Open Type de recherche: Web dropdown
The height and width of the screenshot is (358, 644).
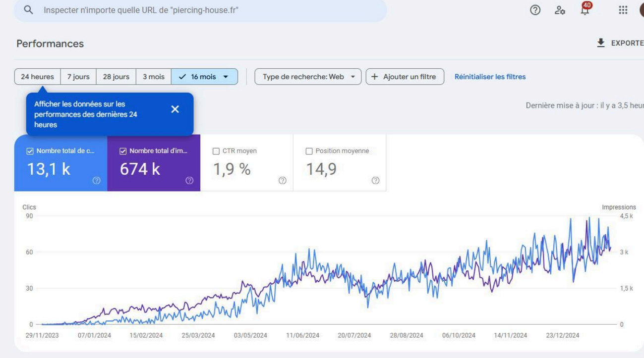[308, 77]
